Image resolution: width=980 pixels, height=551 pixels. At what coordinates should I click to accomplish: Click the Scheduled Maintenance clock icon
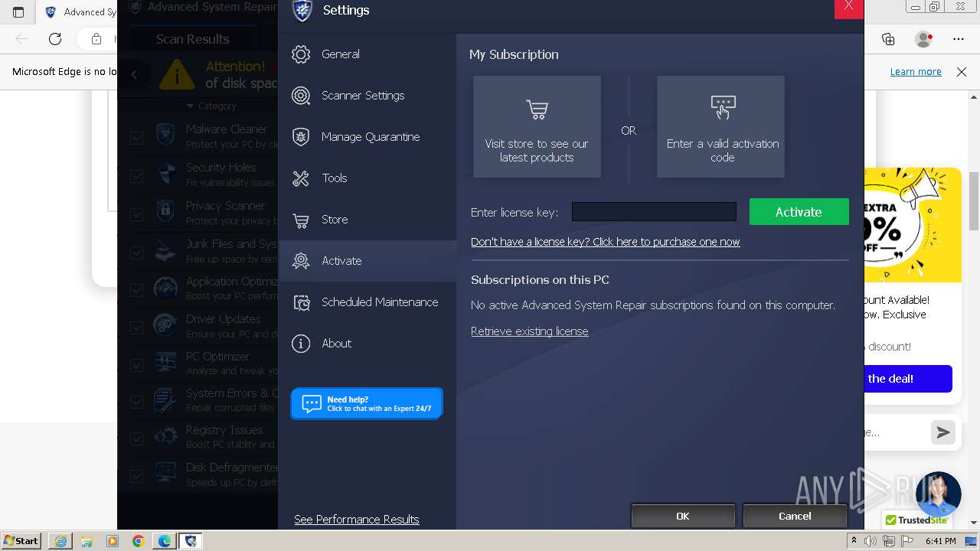click(301, 302)
